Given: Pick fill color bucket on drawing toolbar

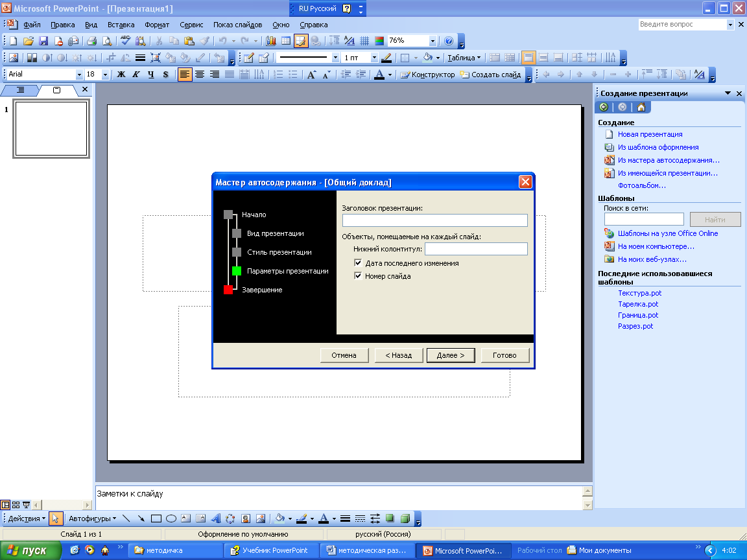Looking at the screenshot, I should click(280, 519).
